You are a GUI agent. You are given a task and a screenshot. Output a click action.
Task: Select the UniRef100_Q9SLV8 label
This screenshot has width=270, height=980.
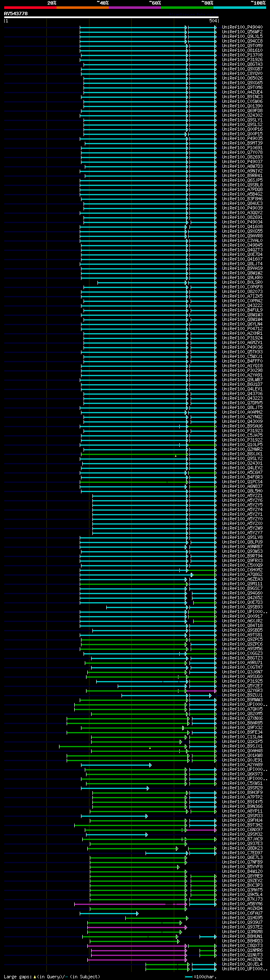(242, 537)
